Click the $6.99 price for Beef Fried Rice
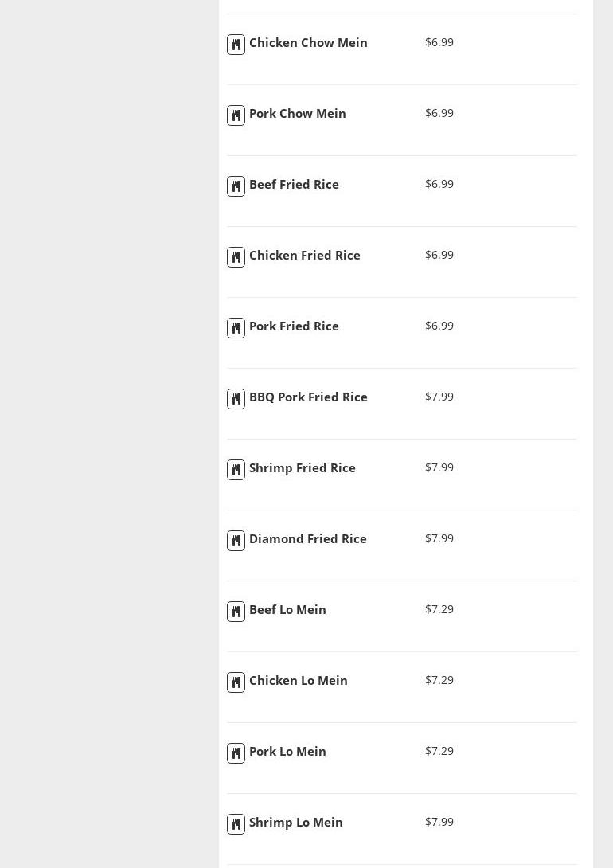Screen dimensions: 613x868 (439, 184)
